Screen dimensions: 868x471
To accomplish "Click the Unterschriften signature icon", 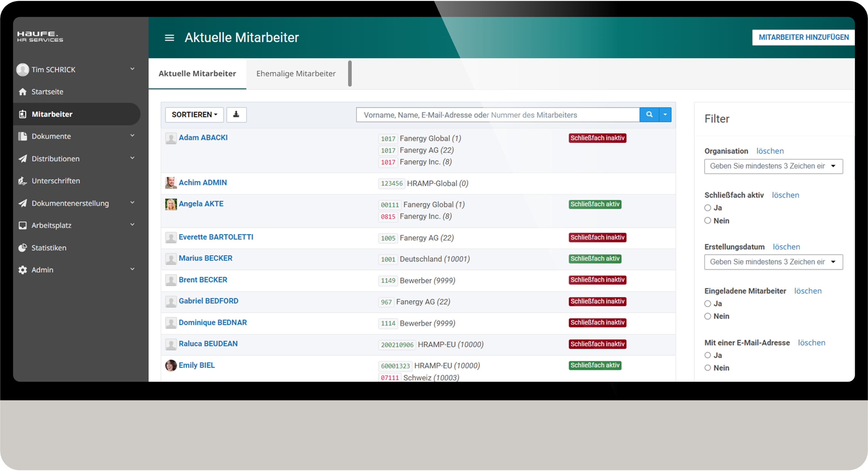I will [22, 181].
